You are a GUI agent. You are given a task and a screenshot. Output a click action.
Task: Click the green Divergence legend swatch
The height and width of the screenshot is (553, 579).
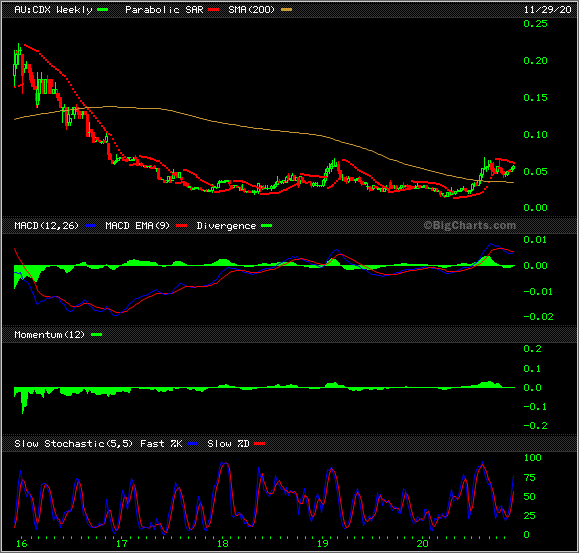[267, 226]
